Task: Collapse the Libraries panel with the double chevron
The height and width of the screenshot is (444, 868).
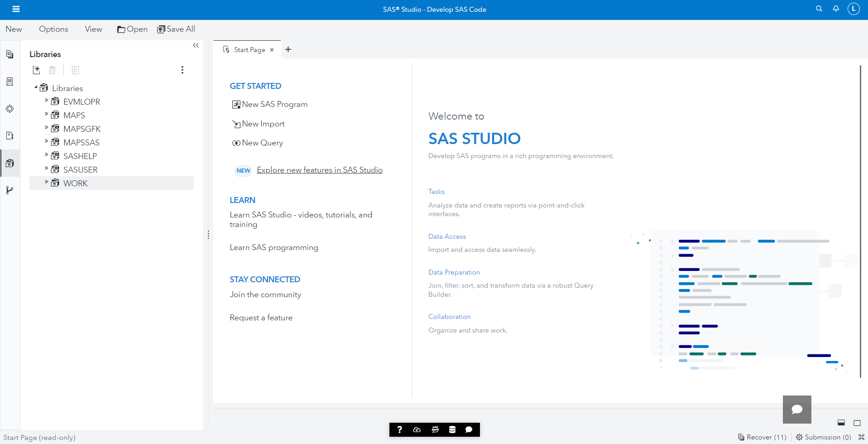Action: [x=196, y=45]
